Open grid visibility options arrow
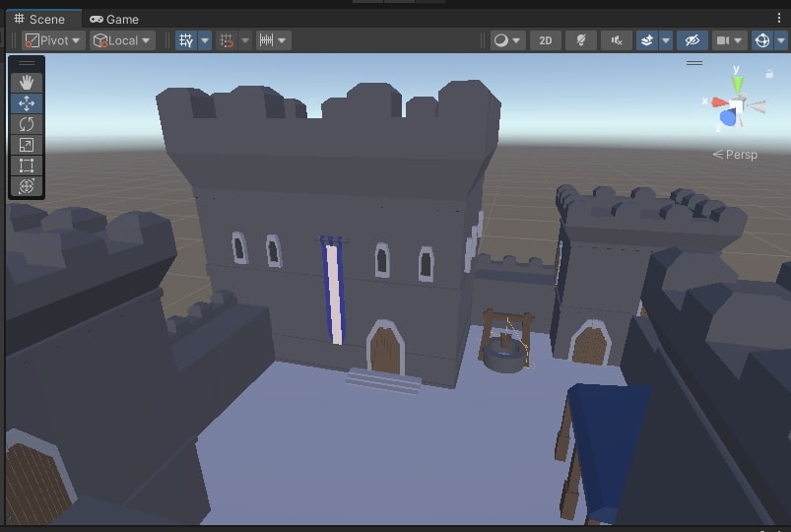The height and width of the screenshot is (532, 791). [x=205, y=40]
